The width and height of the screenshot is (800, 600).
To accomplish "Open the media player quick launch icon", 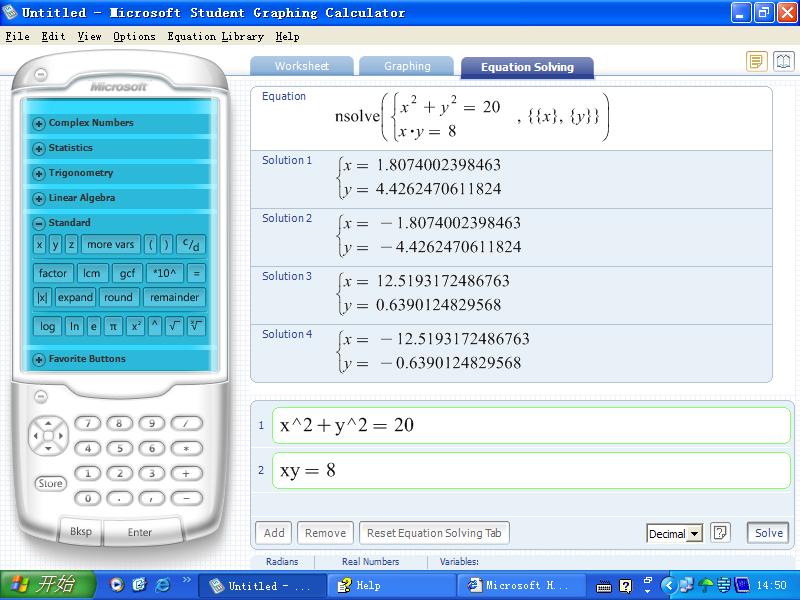I will [117, 585].
